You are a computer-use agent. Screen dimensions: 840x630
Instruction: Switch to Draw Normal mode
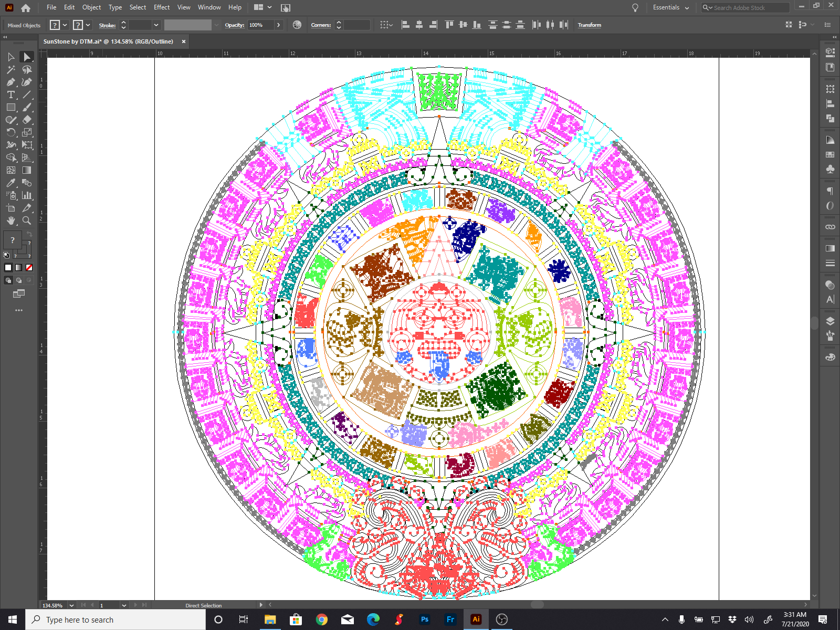coord(8,280)
